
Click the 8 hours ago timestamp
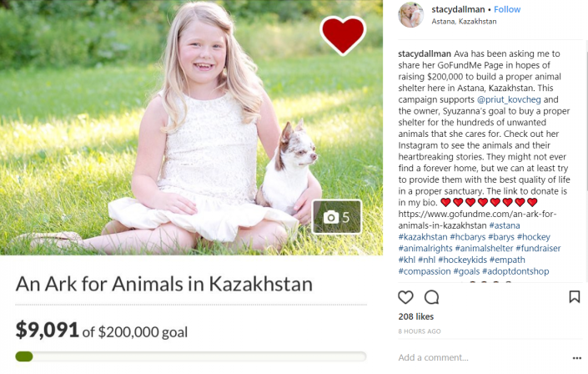[x=420, y=331]
